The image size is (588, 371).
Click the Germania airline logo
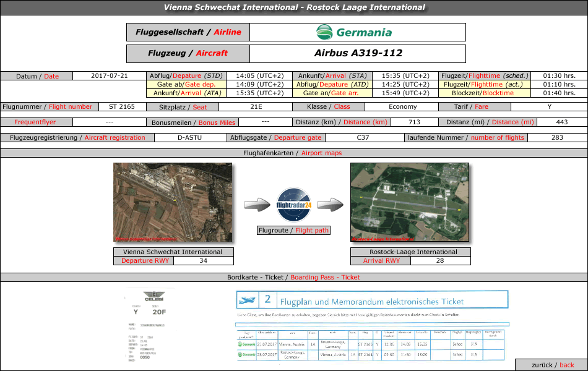(x=354, y=32)
